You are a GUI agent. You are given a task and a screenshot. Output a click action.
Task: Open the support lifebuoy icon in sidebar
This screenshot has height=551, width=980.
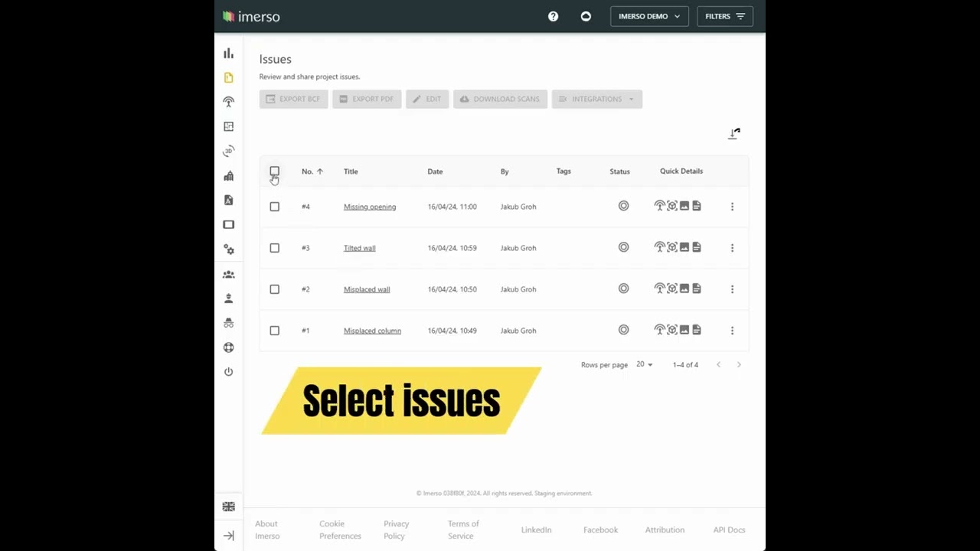point(228,347)
